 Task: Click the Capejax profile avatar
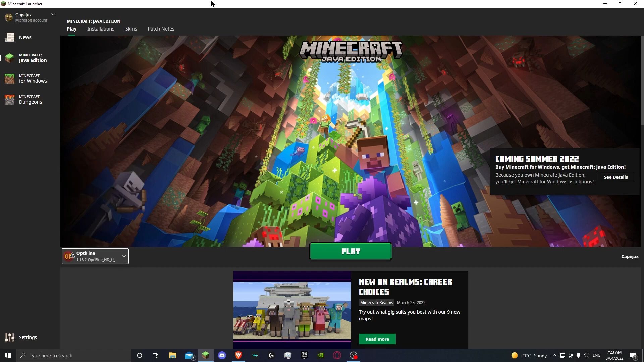tap(9, 17)
